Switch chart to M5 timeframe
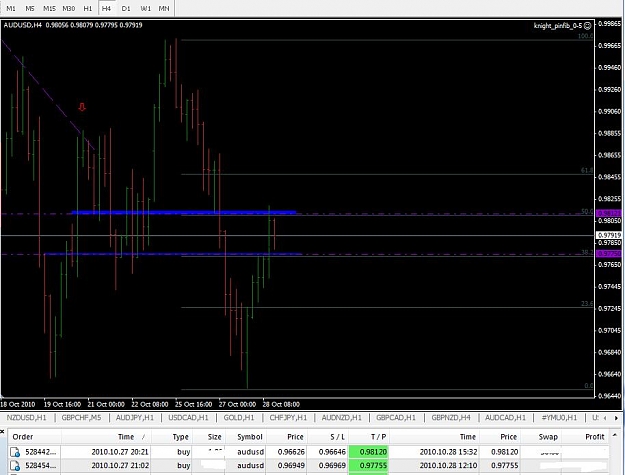This screenshot has width=625, height=475. (30, 8)
